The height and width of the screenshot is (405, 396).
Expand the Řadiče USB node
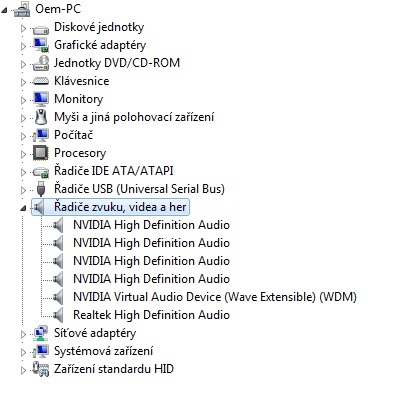pyautogui.click(x=23, y=190)
